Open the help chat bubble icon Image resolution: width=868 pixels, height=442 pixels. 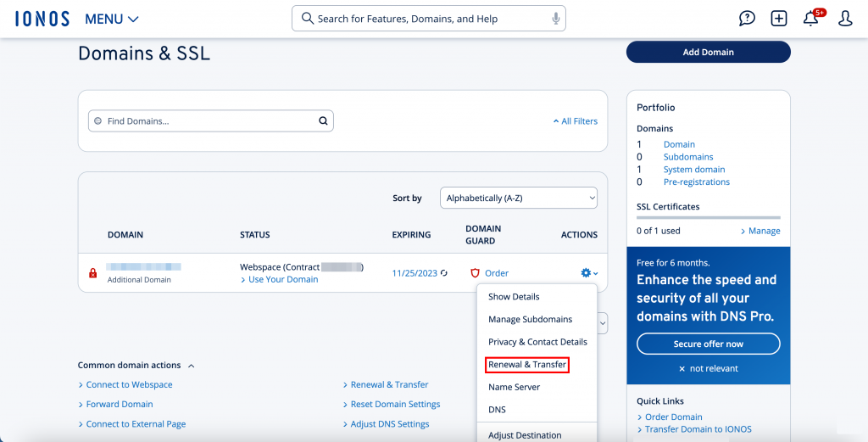(x=747, y=19)
